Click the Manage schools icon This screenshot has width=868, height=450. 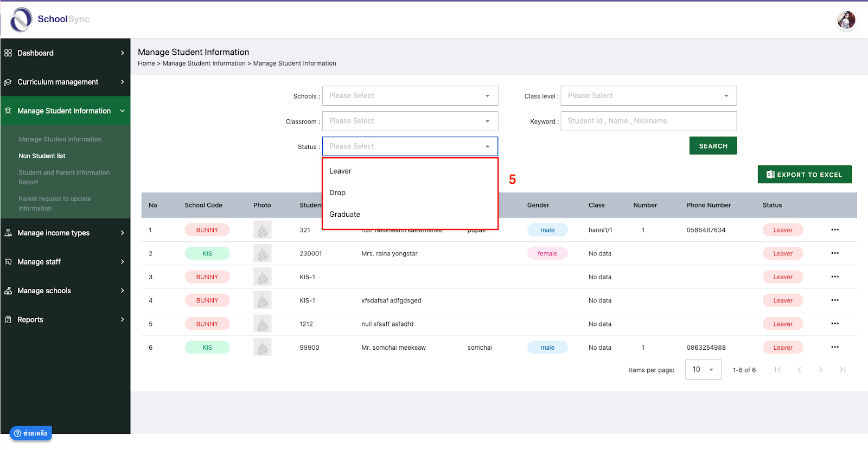coord(8,291)
